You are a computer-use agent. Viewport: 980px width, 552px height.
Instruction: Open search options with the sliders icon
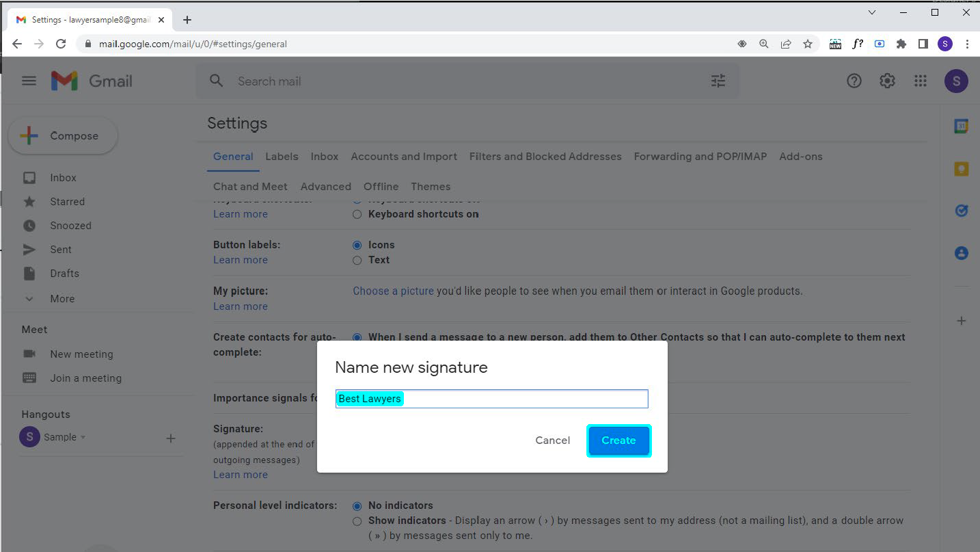click(x=718, y=81)
